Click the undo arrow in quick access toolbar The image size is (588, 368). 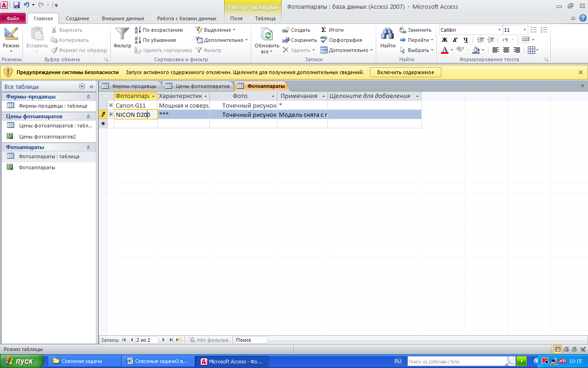pyautogui.click(x=26, y=5)
